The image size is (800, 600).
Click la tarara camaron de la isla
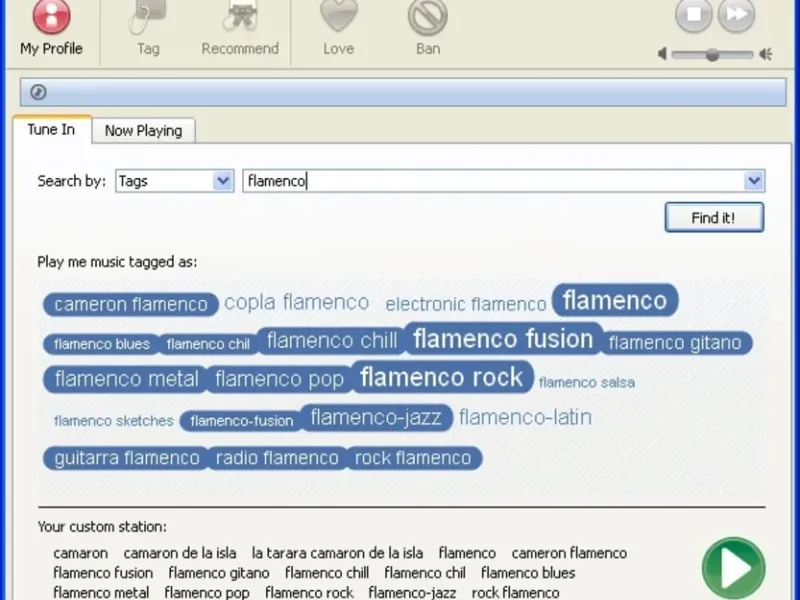pyautogui.click(x=337, y=553)
